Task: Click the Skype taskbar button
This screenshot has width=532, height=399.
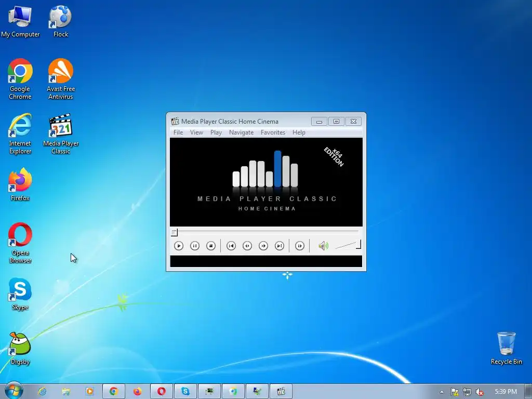Action: (185, 392)
